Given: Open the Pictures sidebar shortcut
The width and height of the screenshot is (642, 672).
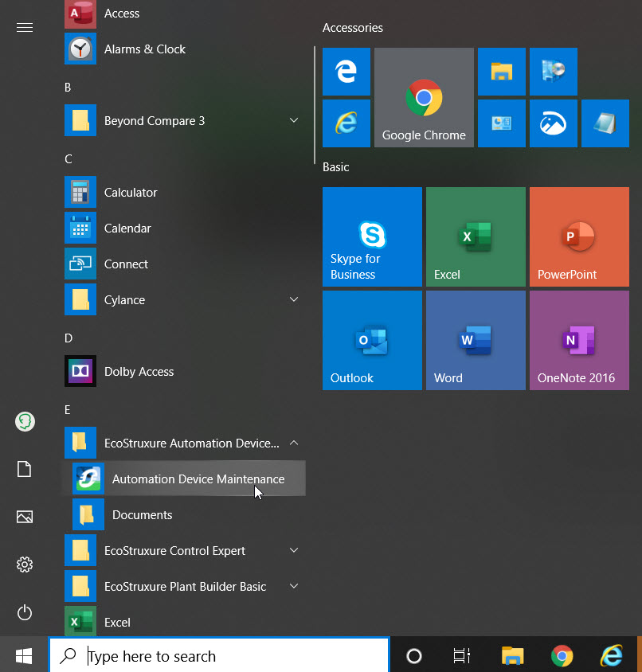Looking at the screenshot, I should click(x=25, y=517).
